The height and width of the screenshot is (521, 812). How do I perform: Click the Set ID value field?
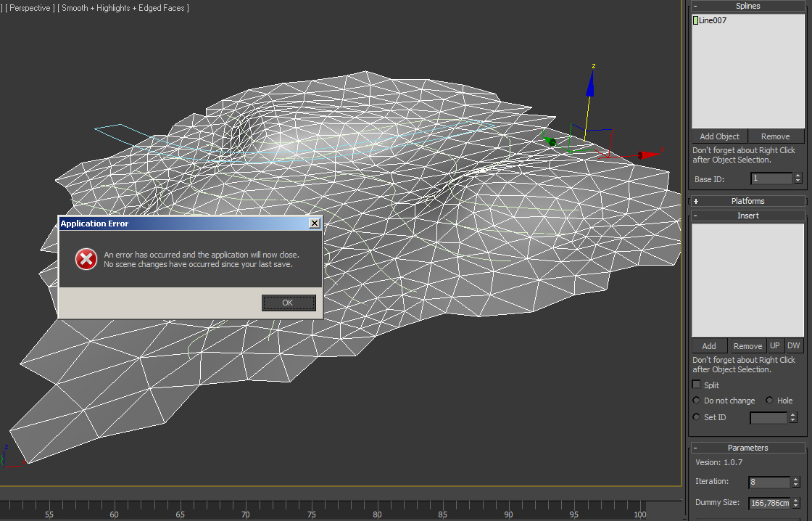[768, 418]
